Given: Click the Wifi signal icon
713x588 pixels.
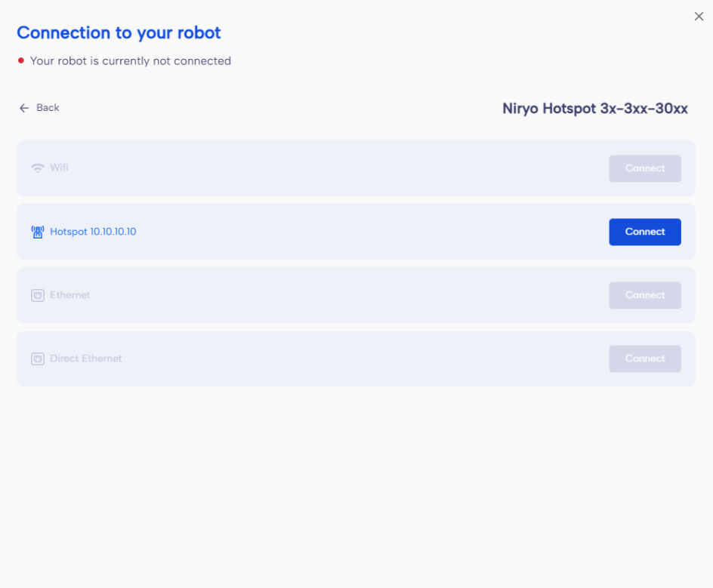Looking at the screenshot, I should tap(37, 168).
